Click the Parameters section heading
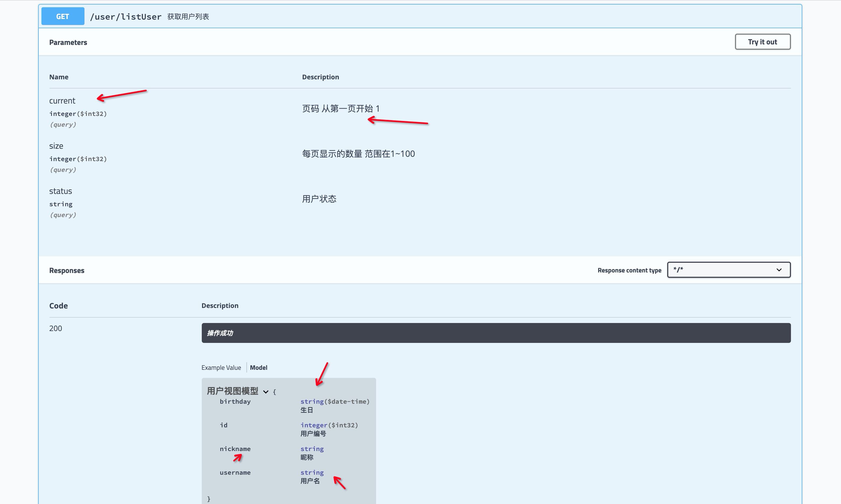841x504 pixels. pyautogui.click(x=68, y=42)
